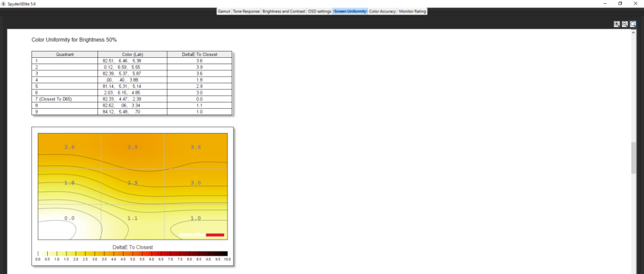The width and height of the screenshot is (644, 274).
Task: Click the SpyderXElite app icon in title bar
Action: click(x=4, y=4)
